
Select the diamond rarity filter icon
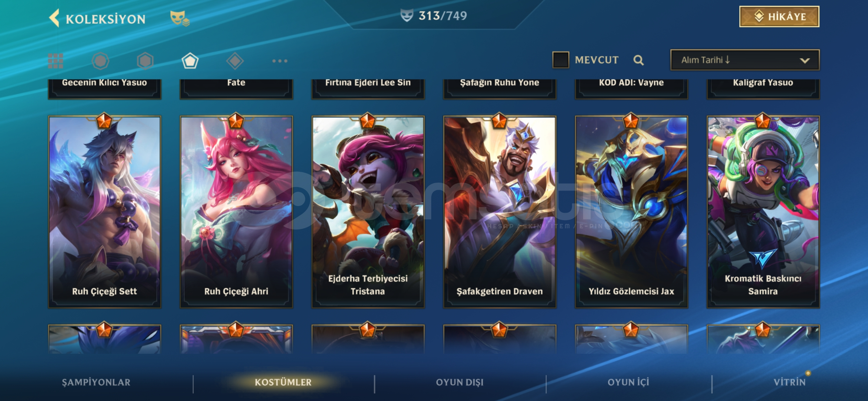tap(235, 61)
